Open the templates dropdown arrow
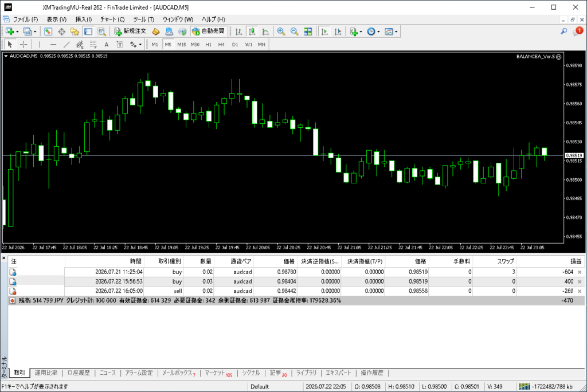This screenshot has height=392, width=587. (x=396, y=32)
